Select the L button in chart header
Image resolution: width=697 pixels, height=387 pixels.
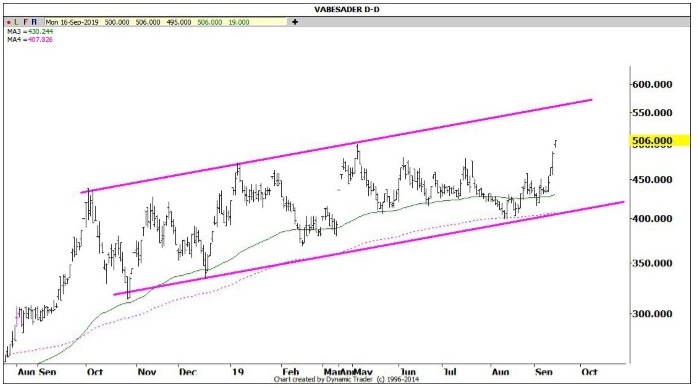(16, 22)
